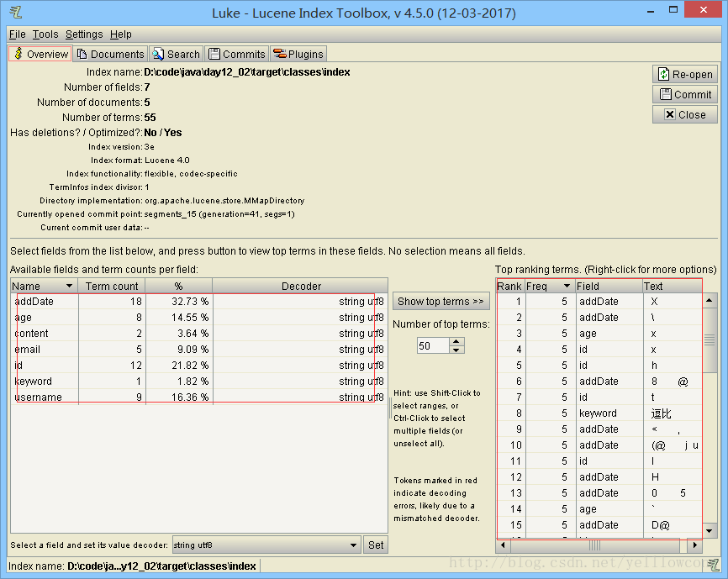This screenshot has width=728, height=579.
Task: Switch to the Search tab
Action: coord(177,54)
